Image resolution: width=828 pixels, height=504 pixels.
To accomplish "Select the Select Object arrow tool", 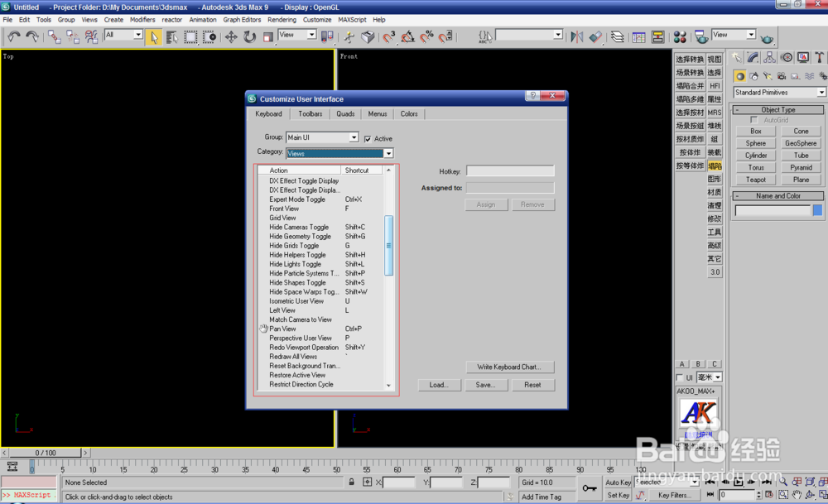I will tap(154, 36).
